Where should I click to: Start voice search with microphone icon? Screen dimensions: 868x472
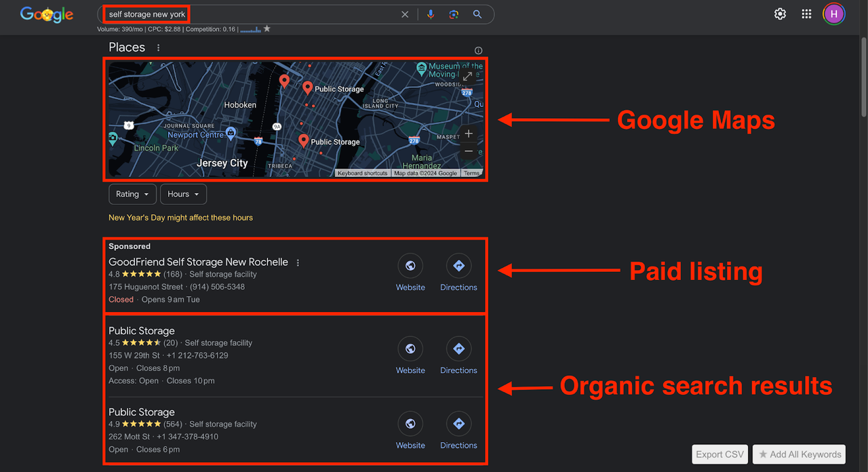(x=431, y=14)
